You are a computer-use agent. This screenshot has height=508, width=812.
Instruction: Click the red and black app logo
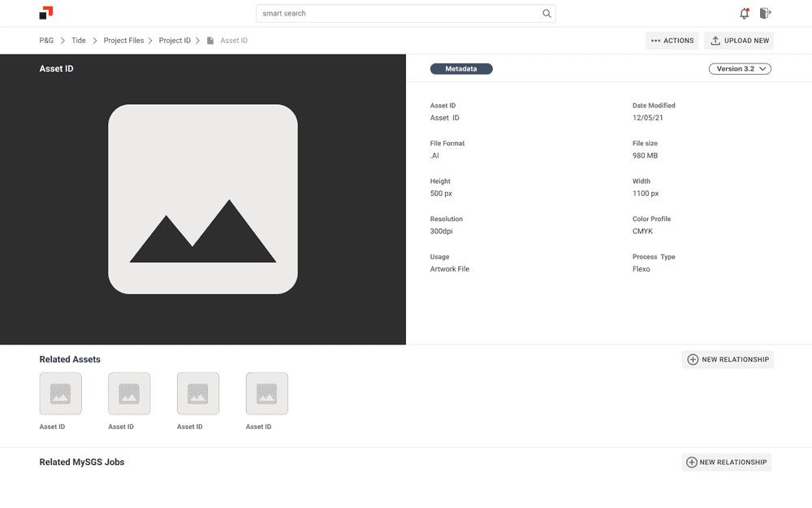(46, 13)
